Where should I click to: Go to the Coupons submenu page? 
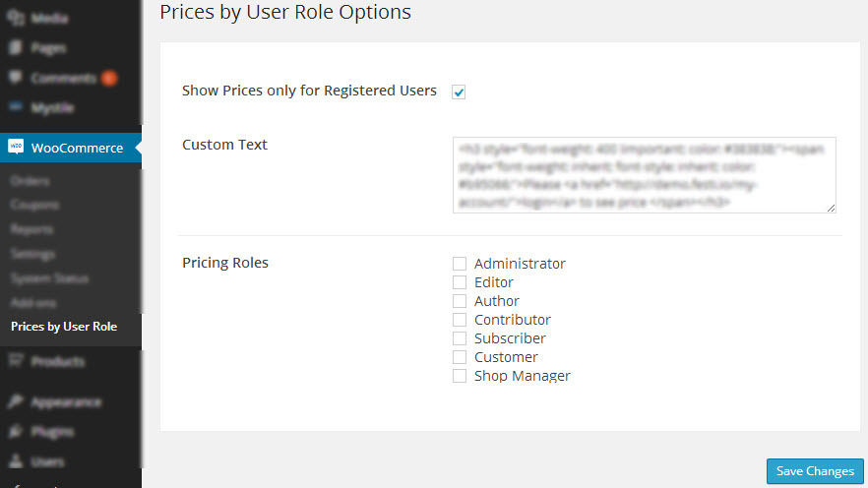34,205
